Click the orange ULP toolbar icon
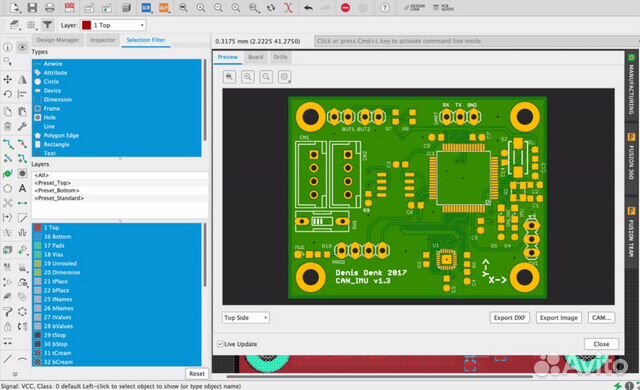 [164, 7]
